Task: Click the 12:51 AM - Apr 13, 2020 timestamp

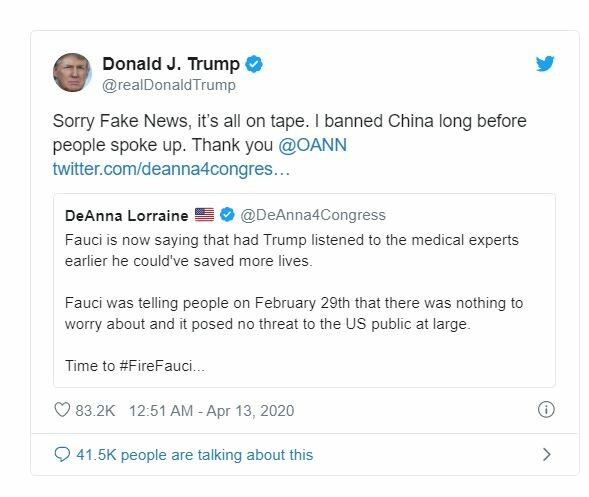Action: click(x=211, y=411)
